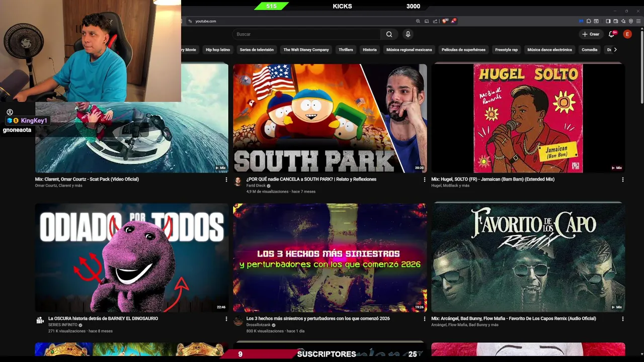Click title 'La OSCURA historia detrás de BARNEY'
This screenshot has height=362, width=644.
point(103,318)
